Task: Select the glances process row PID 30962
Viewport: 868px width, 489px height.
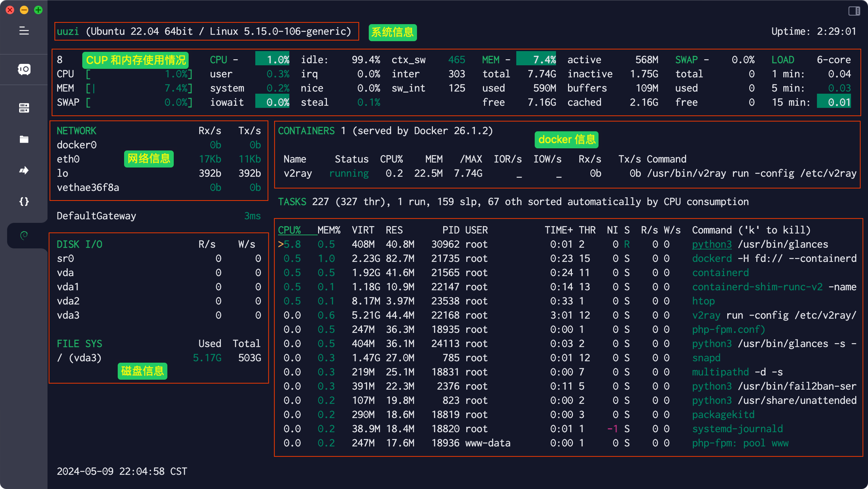Action: (567, 244)
